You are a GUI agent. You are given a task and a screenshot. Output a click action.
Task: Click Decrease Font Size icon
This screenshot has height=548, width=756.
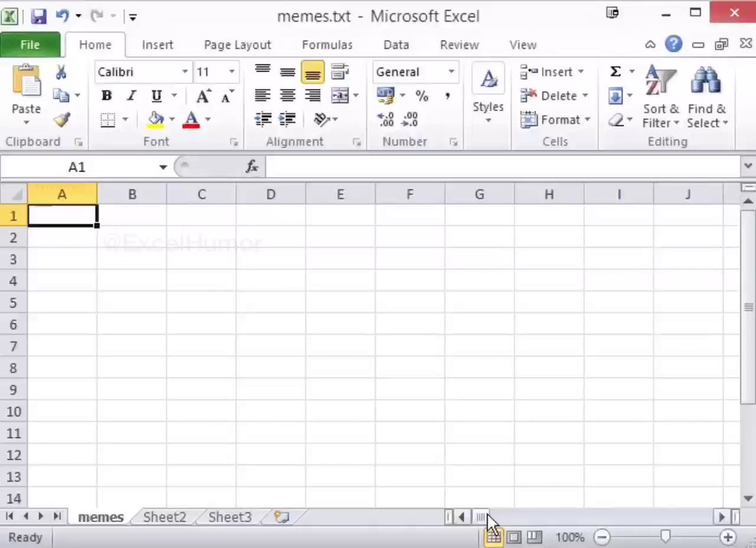coord(227,96)
